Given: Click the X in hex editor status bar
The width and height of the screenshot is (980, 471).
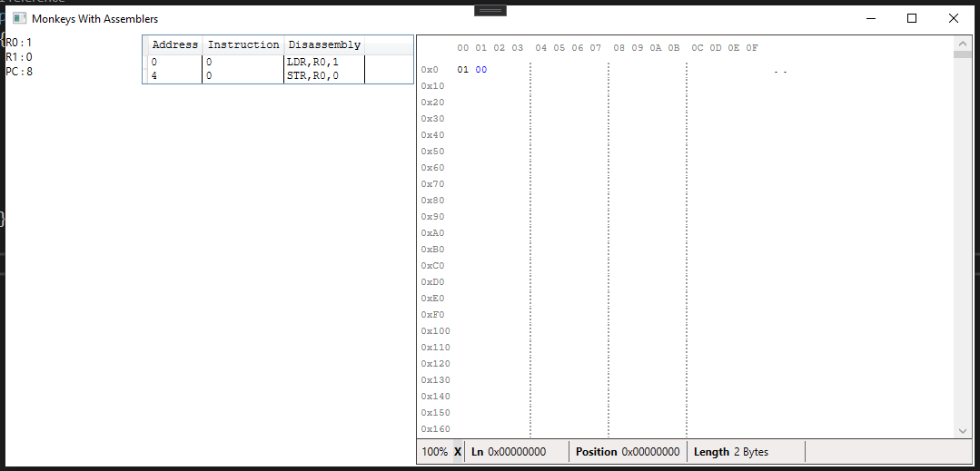Looking at the screenshot, I should click(x=458, y=452).
